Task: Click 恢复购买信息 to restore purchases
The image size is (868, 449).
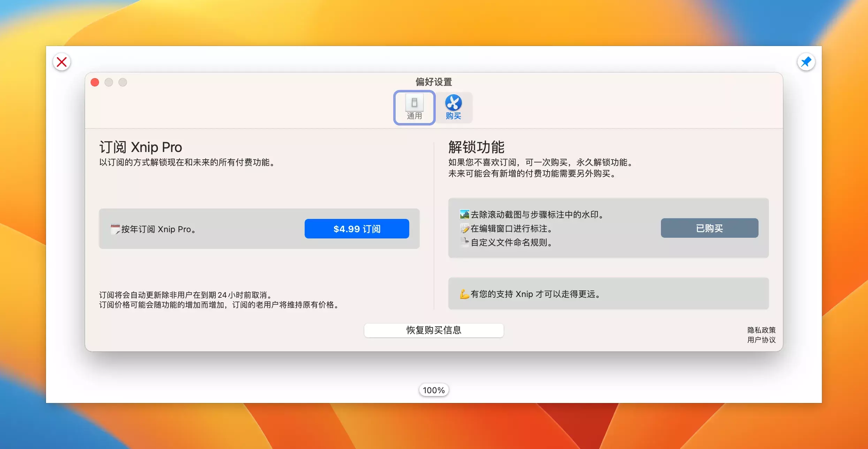Action: click(433, 330)
